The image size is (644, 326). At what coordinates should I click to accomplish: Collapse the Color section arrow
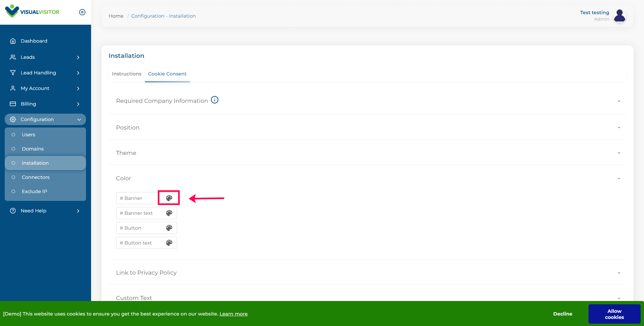click(x=619, y=179)
